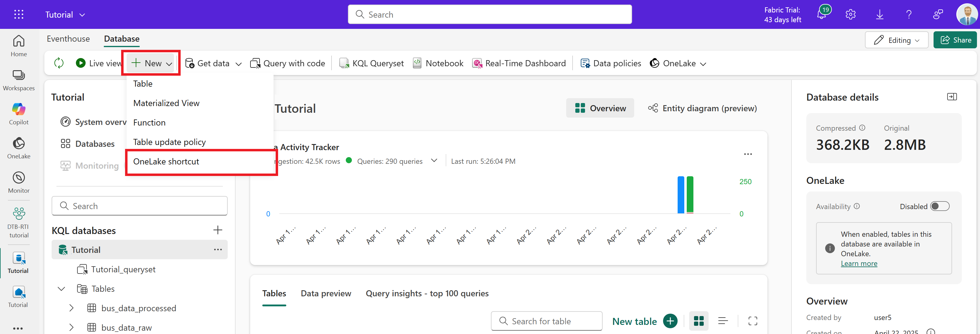Open the feedback people icon
Viewport: 980px width, 334px height.
pos(938,15)
